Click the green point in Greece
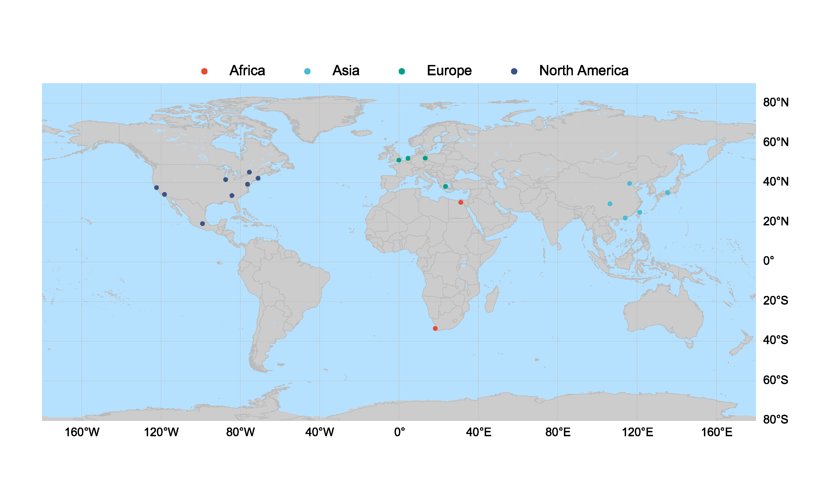840x504 pixels. 445,186
